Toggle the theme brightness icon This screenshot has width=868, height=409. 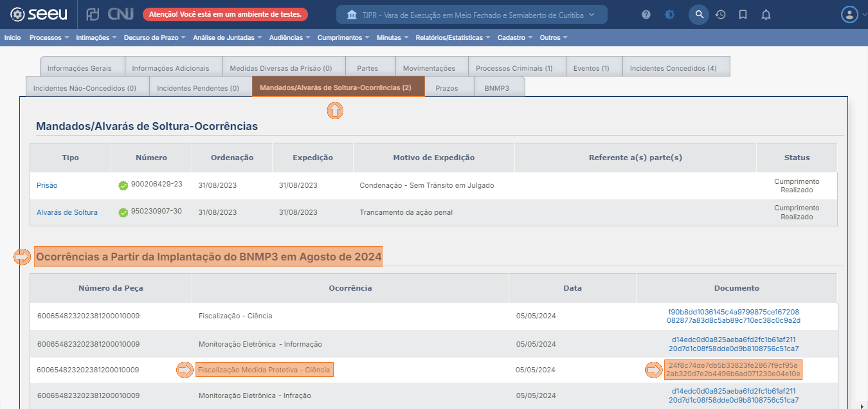click(x=669, y=14)
